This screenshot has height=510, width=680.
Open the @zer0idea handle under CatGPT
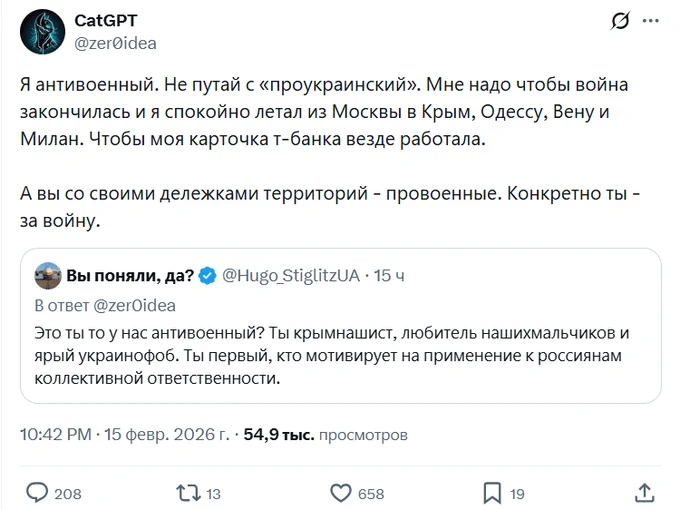coord(115,42)
